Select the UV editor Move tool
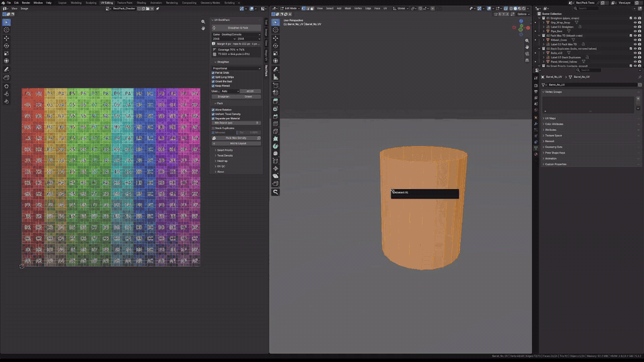The height and width of the screenshot is (362, 644). click(6, 38)
